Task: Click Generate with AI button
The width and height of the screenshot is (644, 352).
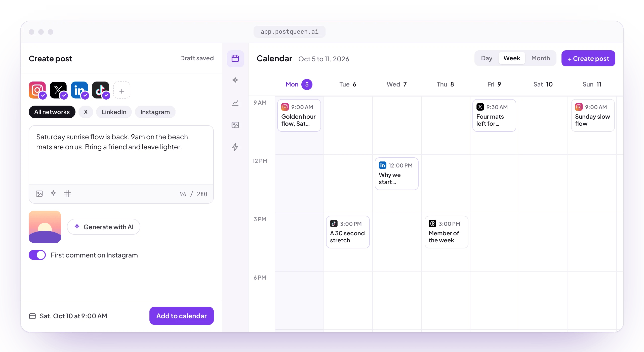Action: [x=104, y=227]
